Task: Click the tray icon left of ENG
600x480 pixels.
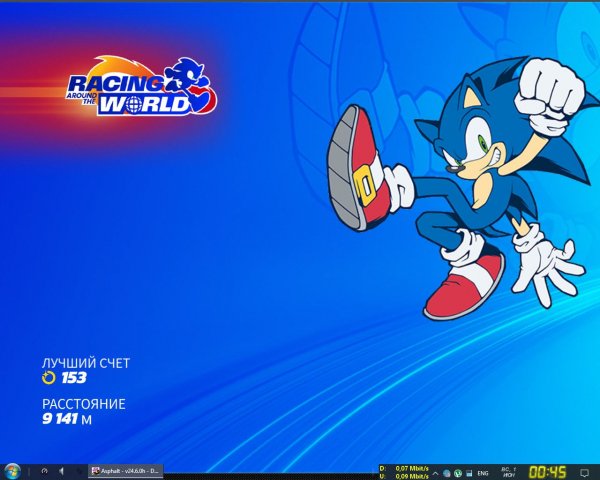Action: 468,471
